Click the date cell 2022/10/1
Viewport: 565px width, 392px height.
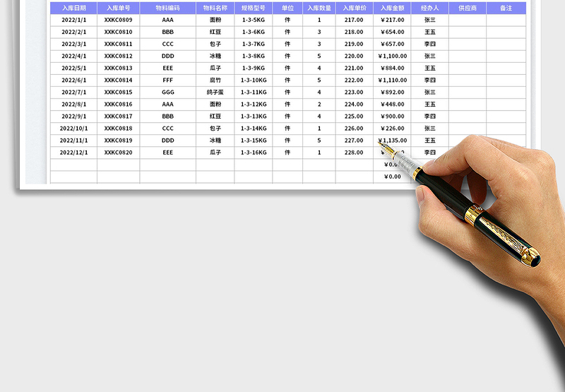point(73,128)
